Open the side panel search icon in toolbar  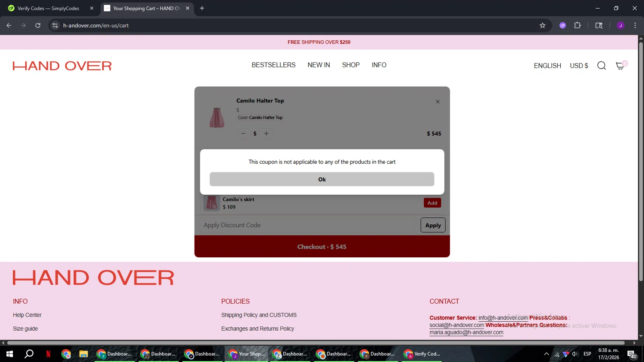pos(599,25)
